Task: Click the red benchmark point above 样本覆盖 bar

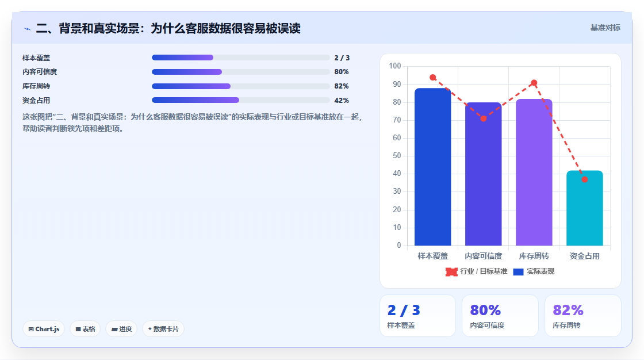Action: coord(432,77)
